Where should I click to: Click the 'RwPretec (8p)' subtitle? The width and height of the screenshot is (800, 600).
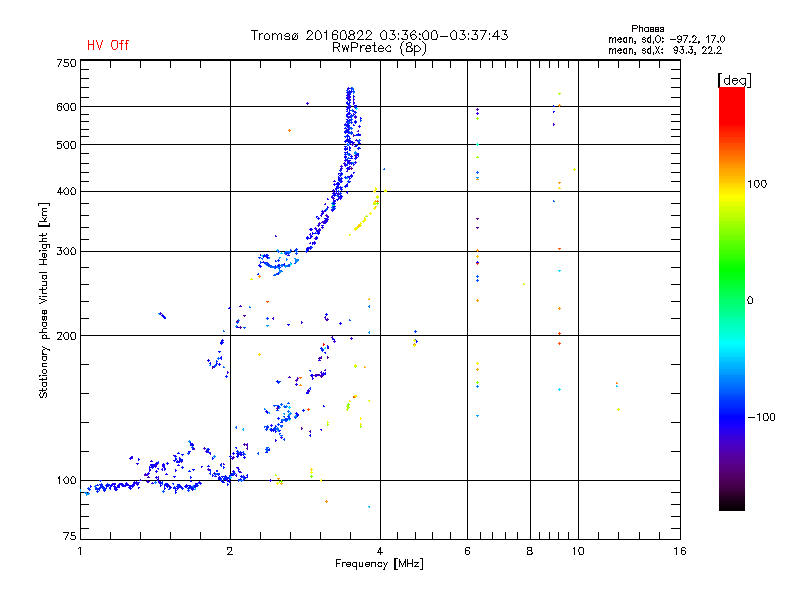379,48
